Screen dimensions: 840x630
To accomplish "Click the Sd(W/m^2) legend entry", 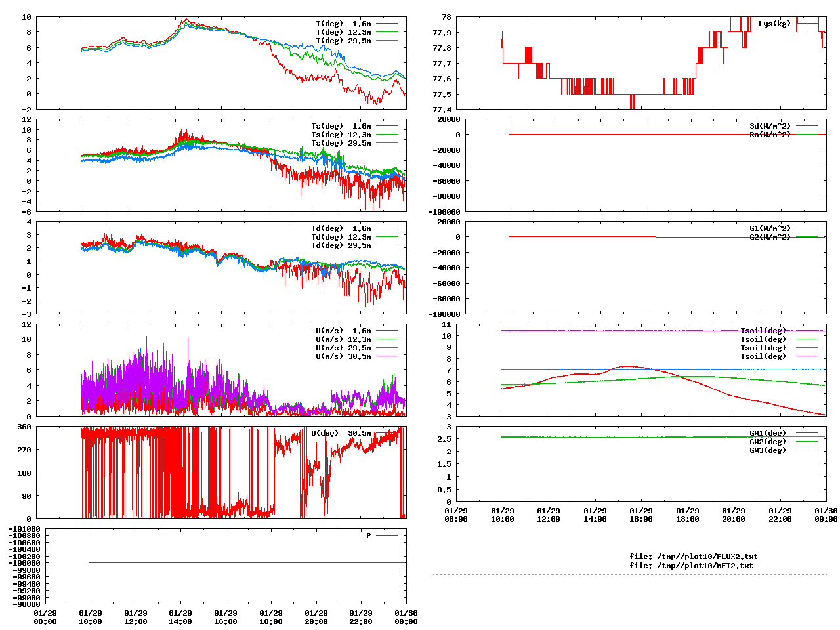I will (x=770, y=126).
